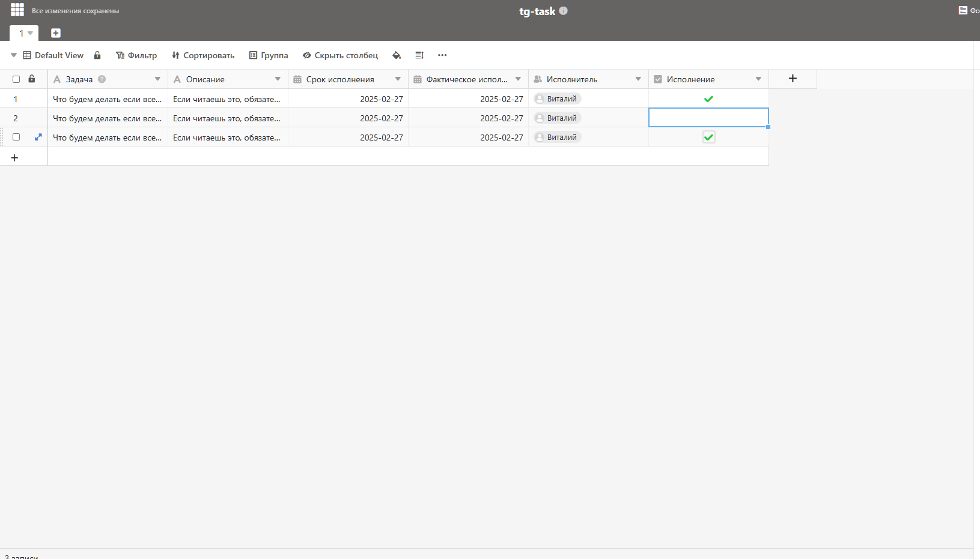Screen dimensions: 980x559
Task: Select row two Срок исполнения date
Action: [x=348, y=118]
